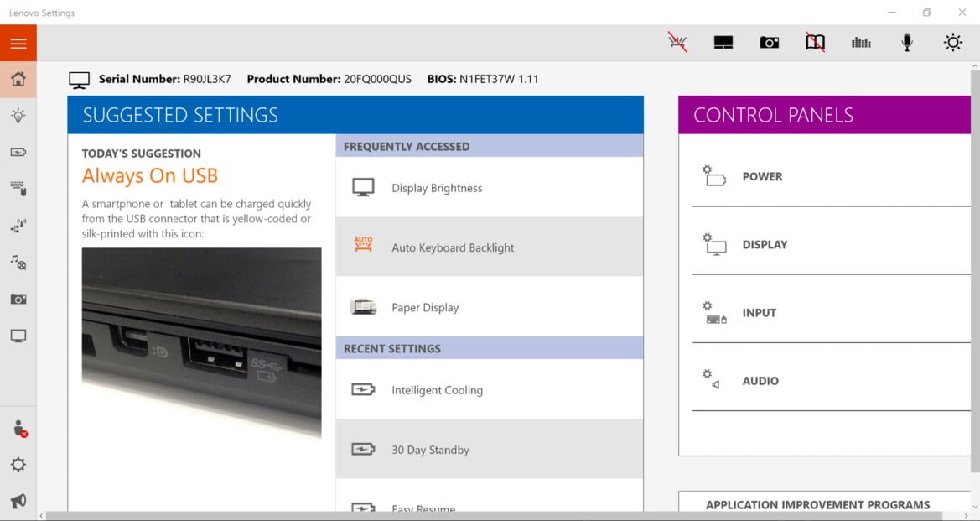Image resolution: width=980 pixels, height=521 pixels.
Task: Open the DISPLAY control panel
Action: 832,244
